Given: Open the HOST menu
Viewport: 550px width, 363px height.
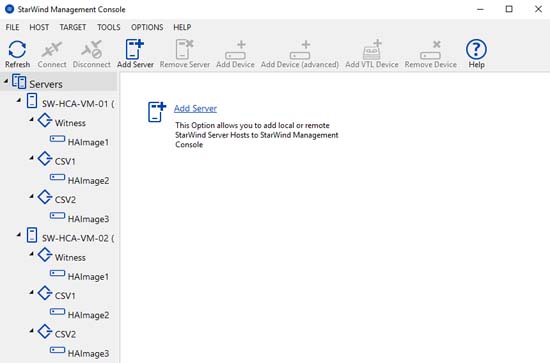Looking at the screenshot, I should coord(39,27).
